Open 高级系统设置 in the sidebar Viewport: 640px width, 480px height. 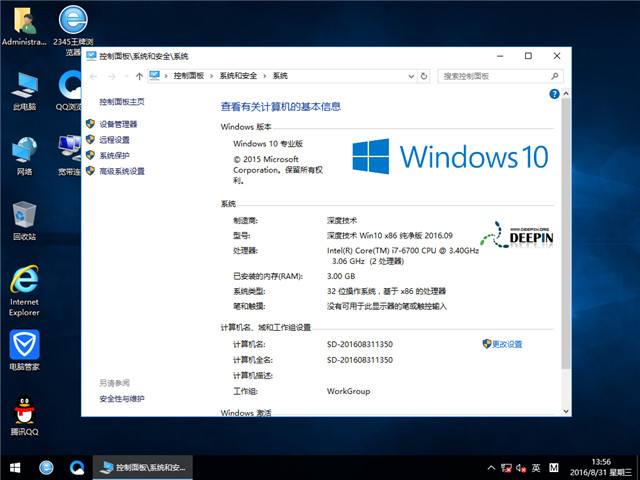[122, 171]
